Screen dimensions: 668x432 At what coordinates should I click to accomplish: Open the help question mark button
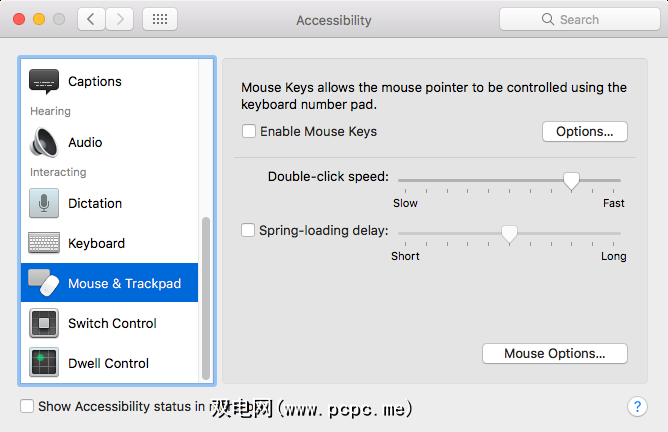point(637,406)
